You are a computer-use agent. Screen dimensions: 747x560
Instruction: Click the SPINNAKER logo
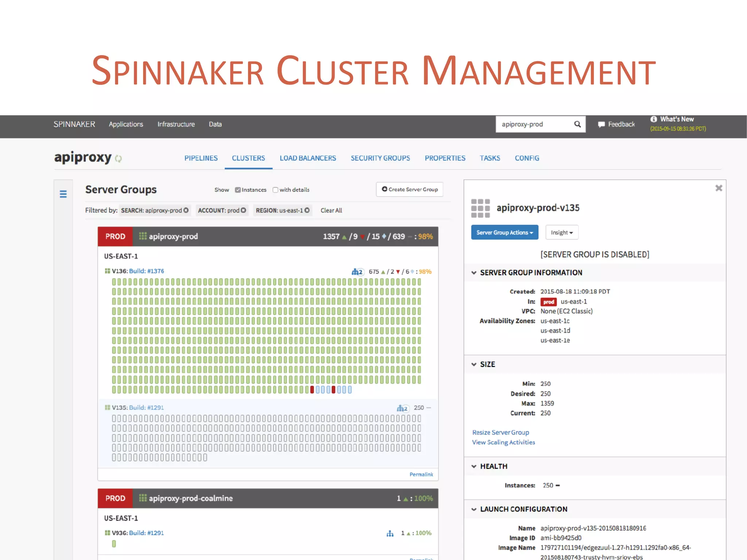coord(74,124)
